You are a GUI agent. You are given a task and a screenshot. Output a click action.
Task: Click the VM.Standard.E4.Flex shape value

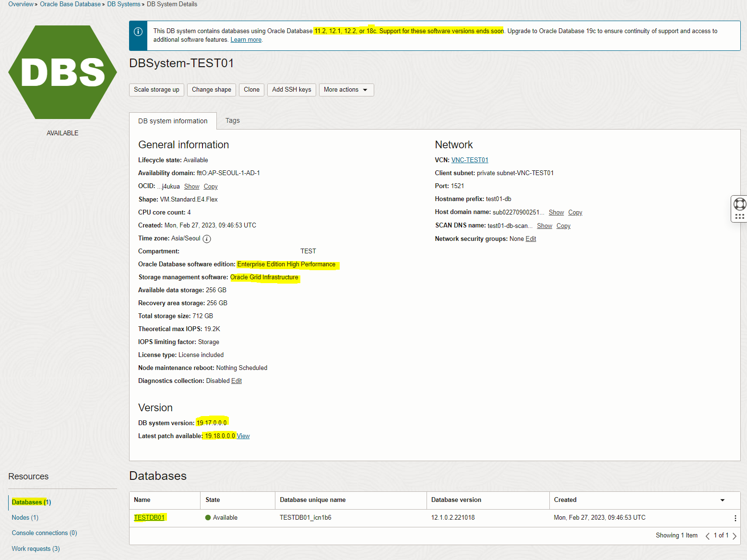click(x=189, y=200)
